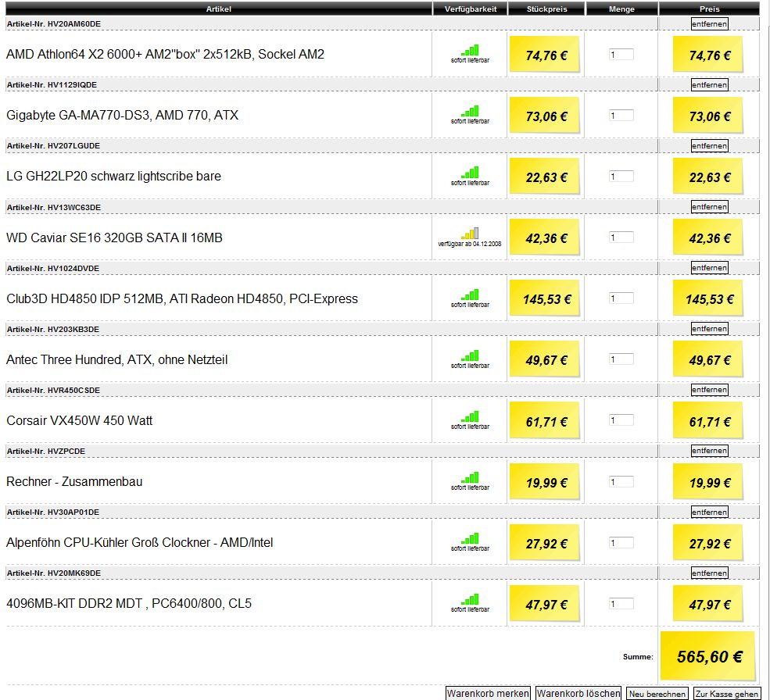Click product name Gigabyte GA-MA770-DS3
This screenshot has width=770, height=700.
122,115
